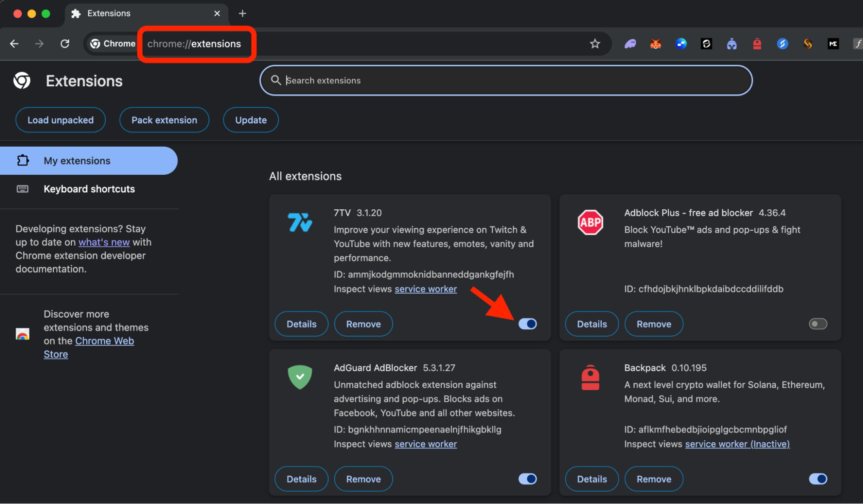Click the green AdGuard shield logo
The width and height of the screenshot is (863, 504).
300,377
